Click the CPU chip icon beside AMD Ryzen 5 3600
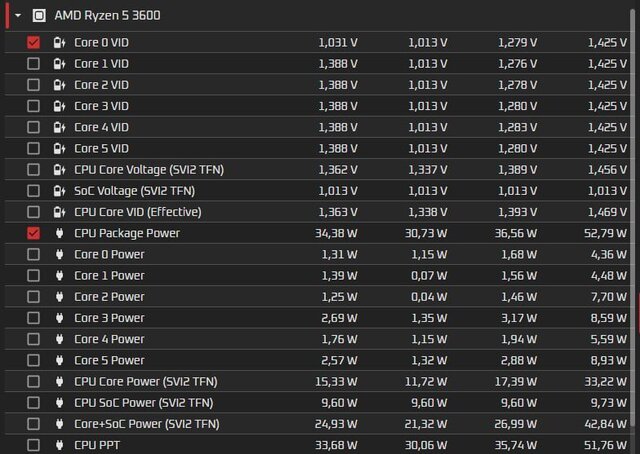This screenshot has height=454, width=640. [x=39, y=15]
